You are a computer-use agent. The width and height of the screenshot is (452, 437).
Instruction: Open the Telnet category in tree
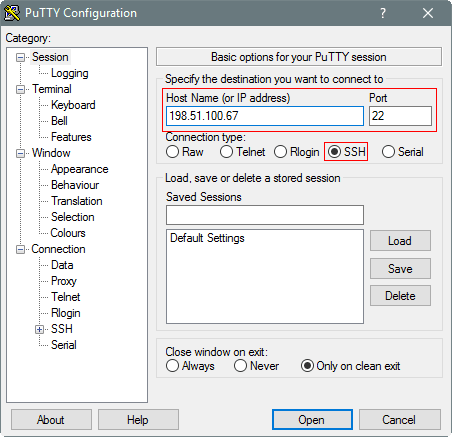[x=66, y=297]
